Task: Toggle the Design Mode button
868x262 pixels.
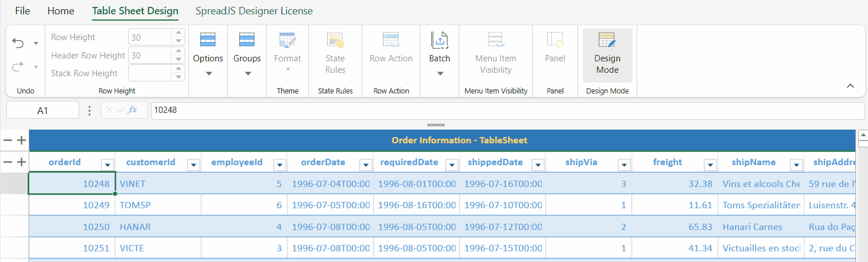Action: pyautogui.click(x=607, y=55)
